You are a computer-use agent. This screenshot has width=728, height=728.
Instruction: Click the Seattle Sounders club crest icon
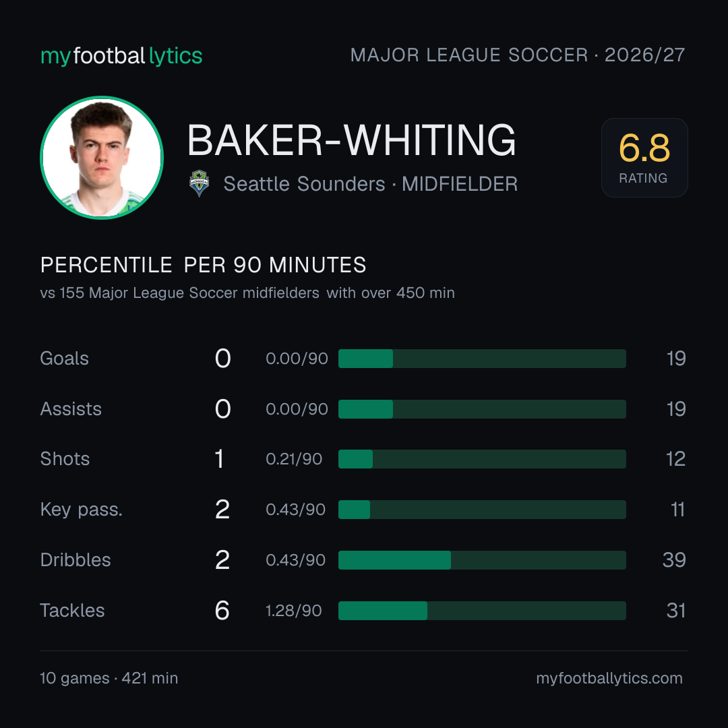coord(199,183)
